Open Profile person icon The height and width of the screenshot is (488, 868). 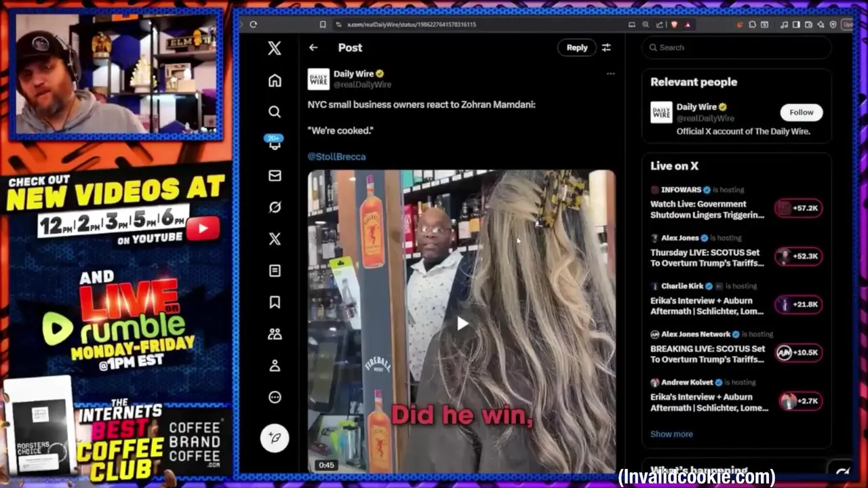pyautogui.click(x=275, y=365)
